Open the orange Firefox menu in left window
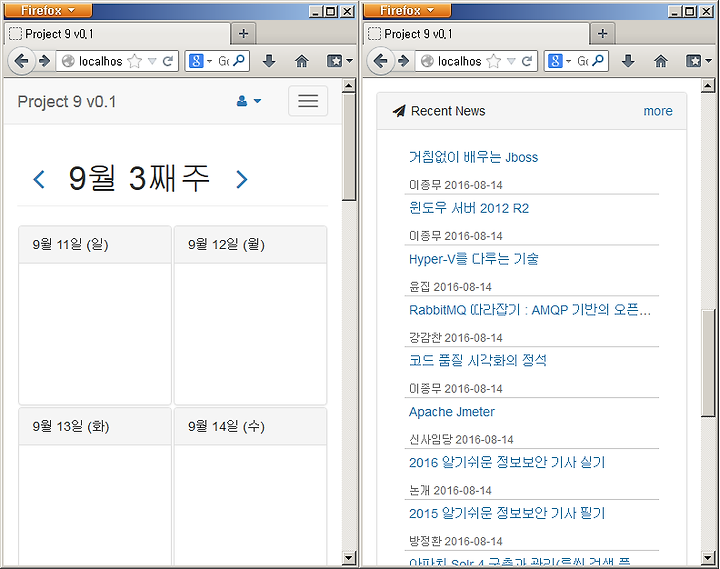This screenshot has width=720, height=569. [48, 10]
